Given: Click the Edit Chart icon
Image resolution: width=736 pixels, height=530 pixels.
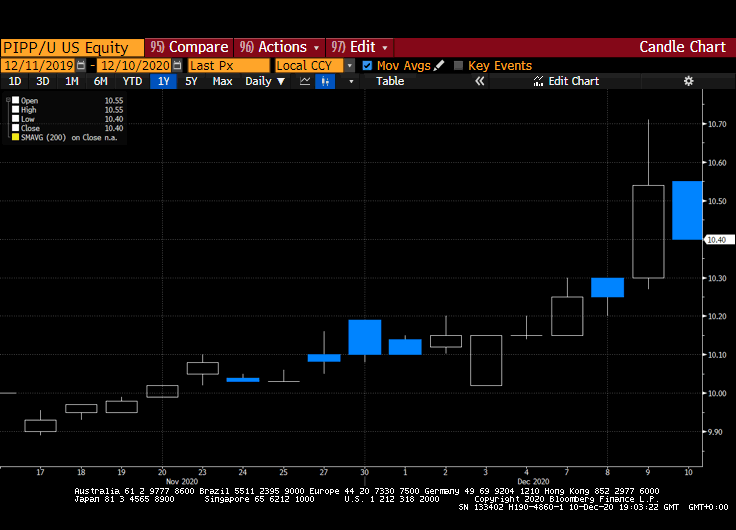Looking at the screenshot, I should pos(540,81).
